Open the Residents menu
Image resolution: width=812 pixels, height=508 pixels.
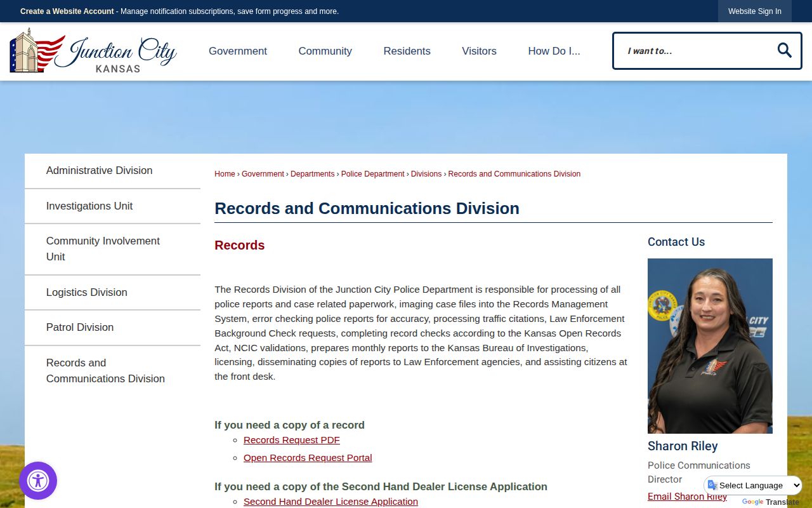point(407,51)
